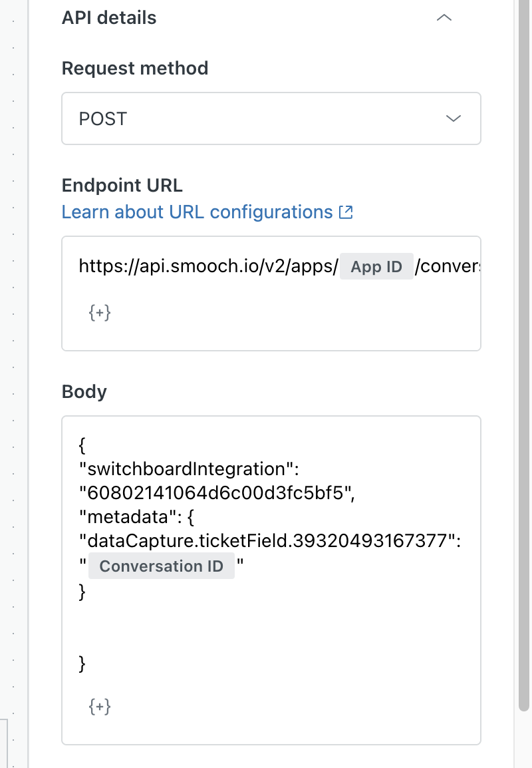Click the add variable icon under Body
532x768 pixels.
pyautogui.click(x=100, y=706)
